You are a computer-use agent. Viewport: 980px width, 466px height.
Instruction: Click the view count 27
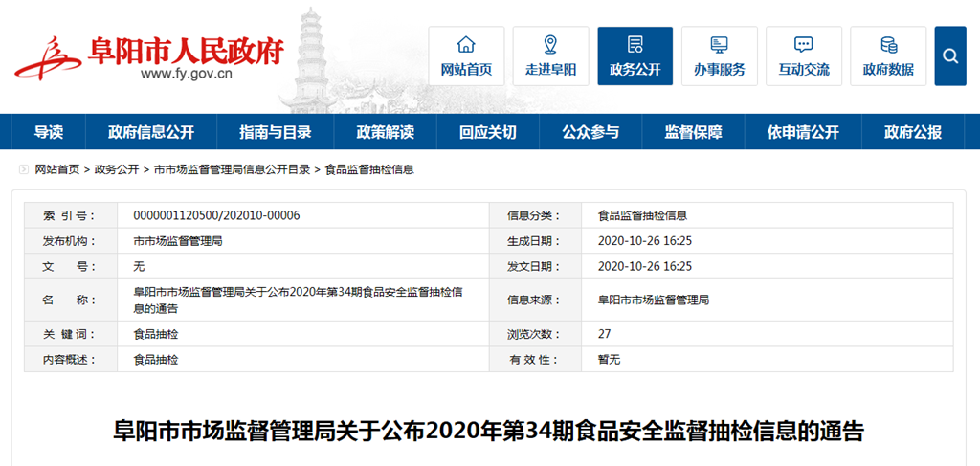coord(604,334)
